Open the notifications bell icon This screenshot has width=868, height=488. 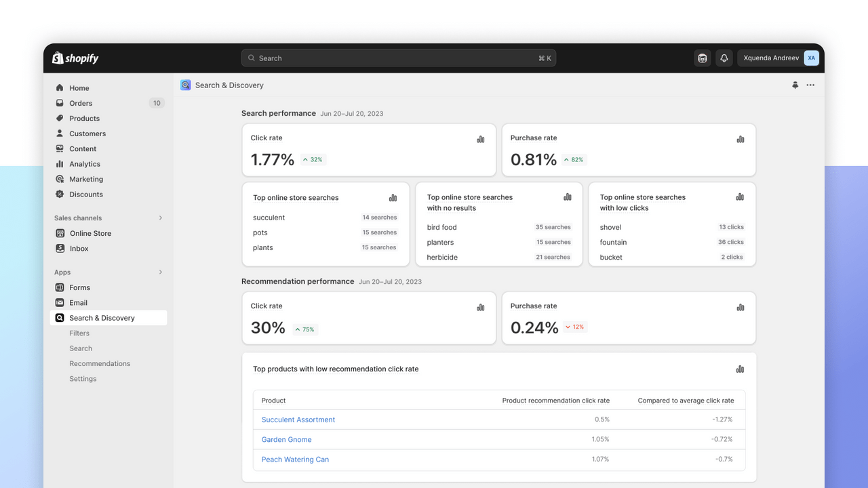coord(724,58)
